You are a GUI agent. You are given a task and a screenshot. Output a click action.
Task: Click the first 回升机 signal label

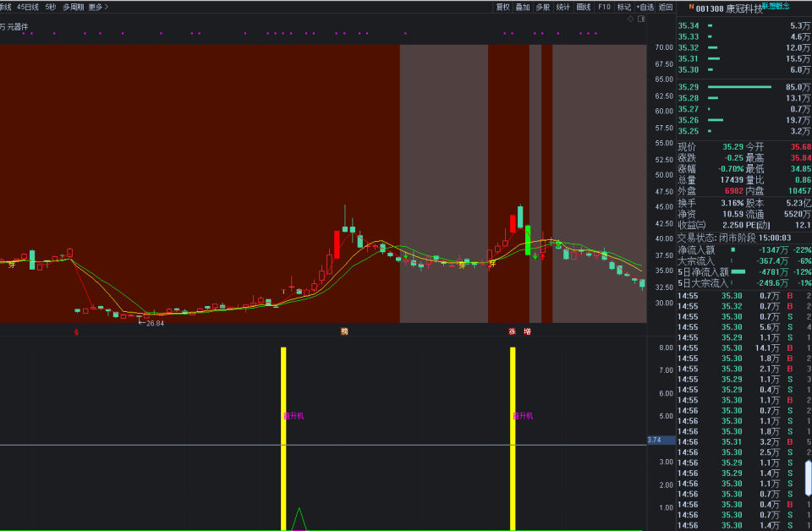[294, 416]
